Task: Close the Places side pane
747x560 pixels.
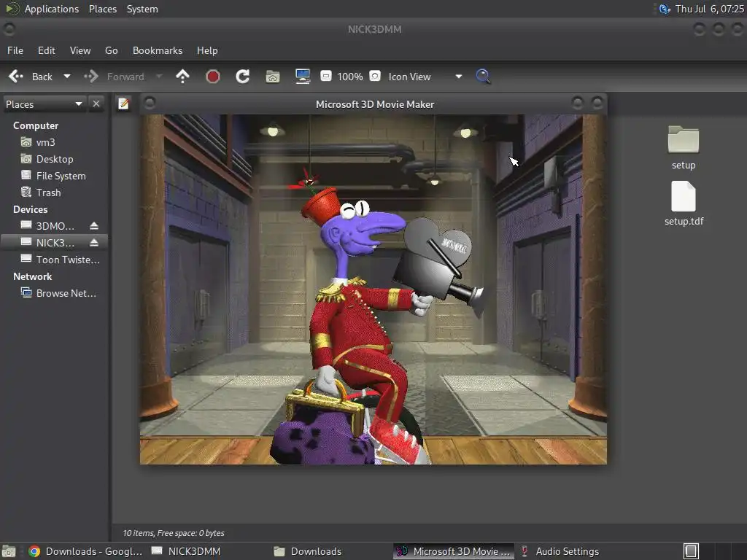Action: pyautogui.click(x=96, y=104)
